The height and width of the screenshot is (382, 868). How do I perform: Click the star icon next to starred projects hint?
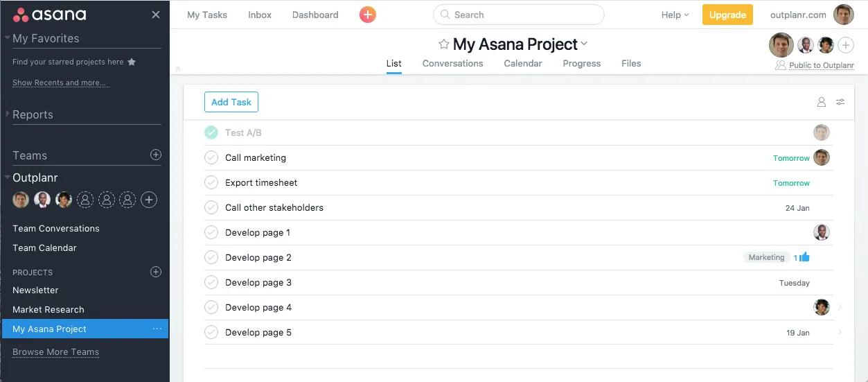(132, 62)
